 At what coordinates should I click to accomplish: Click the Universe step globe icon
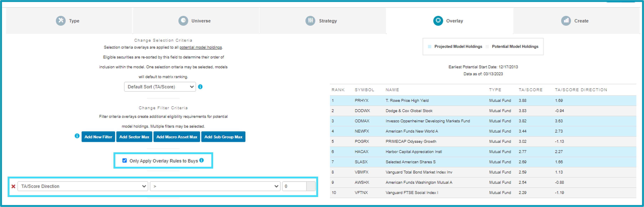(183, 21)
